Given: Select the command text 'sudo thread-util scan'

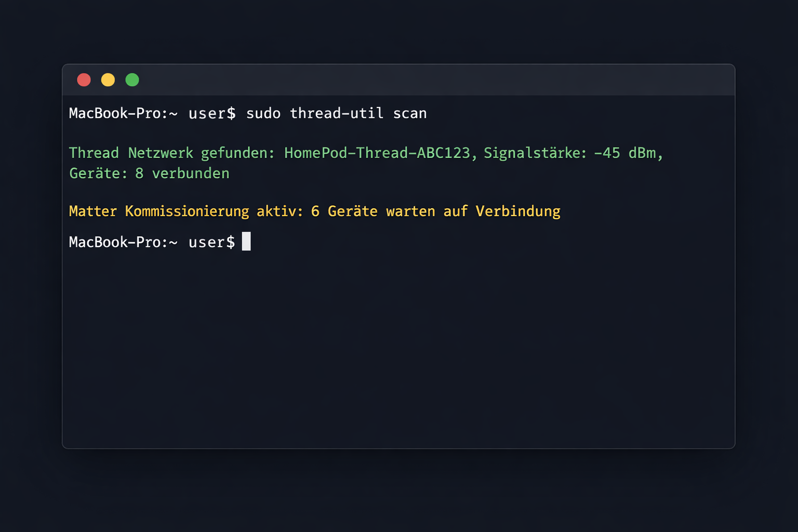Looking at the screenshot, I should 336,113.
